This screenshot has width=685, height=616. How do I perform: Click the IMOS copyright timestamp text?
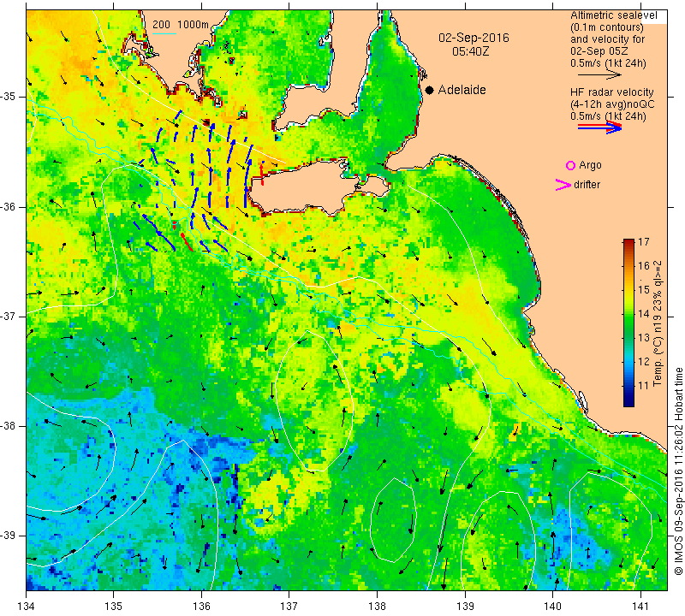click(678, 471)
